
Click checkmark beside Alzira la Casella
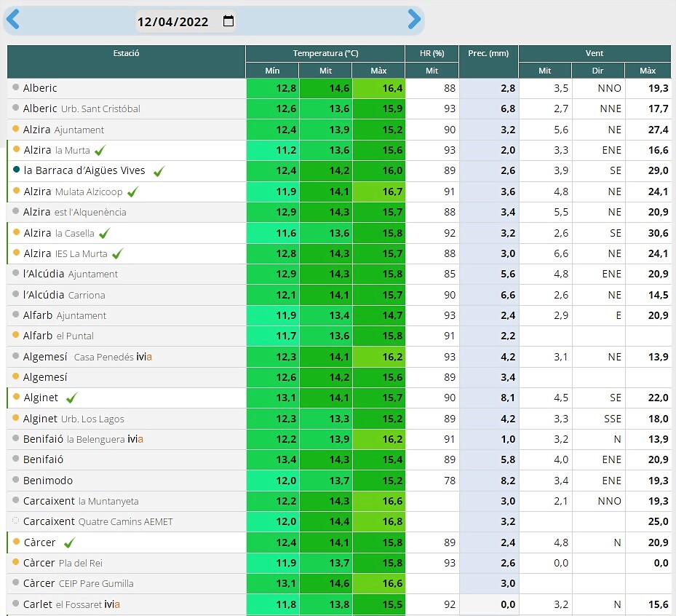pos(104,234)
